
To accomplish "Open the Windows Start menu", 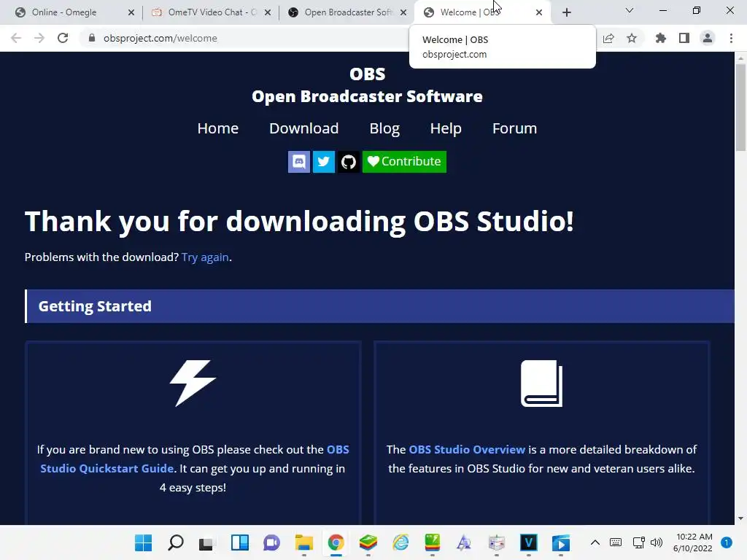I will [x=143, y=542].
